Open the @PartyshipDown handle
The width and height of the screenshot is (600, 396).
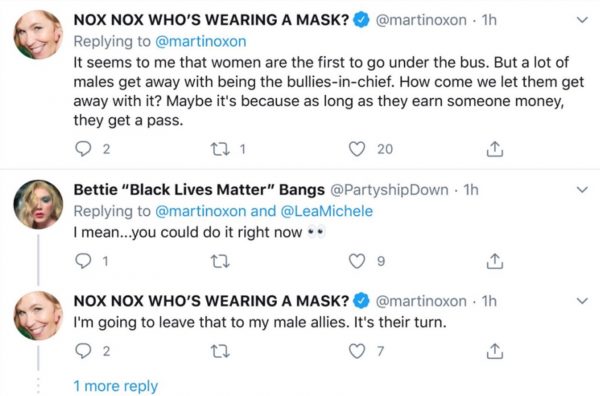[x=389, y=190]
